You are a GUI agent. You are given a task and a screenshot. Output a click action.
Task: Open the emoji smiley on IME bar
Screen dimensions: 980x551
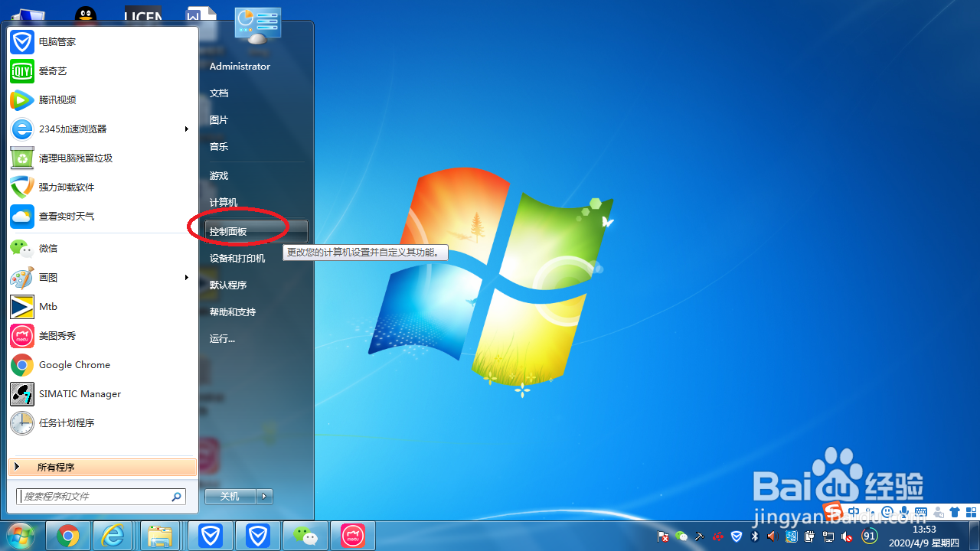tap(887, 512)
